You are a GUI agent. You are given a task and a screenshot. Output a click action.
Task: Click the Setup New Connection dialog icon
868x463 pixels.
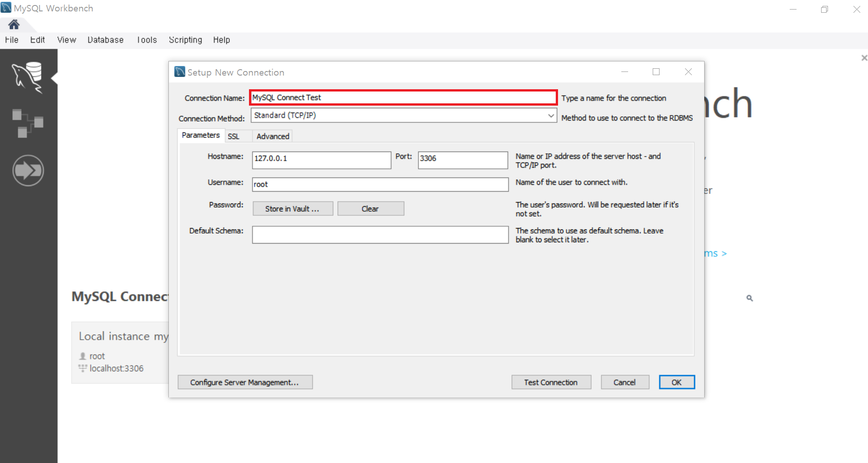[x=180, y=71]
